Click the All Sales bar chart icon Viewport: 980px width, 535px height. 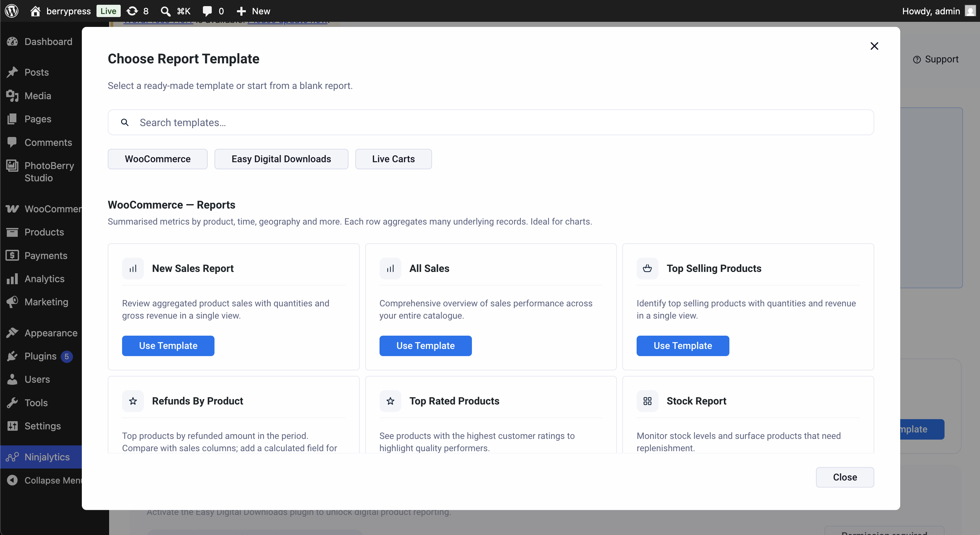[x=390, y=269]
